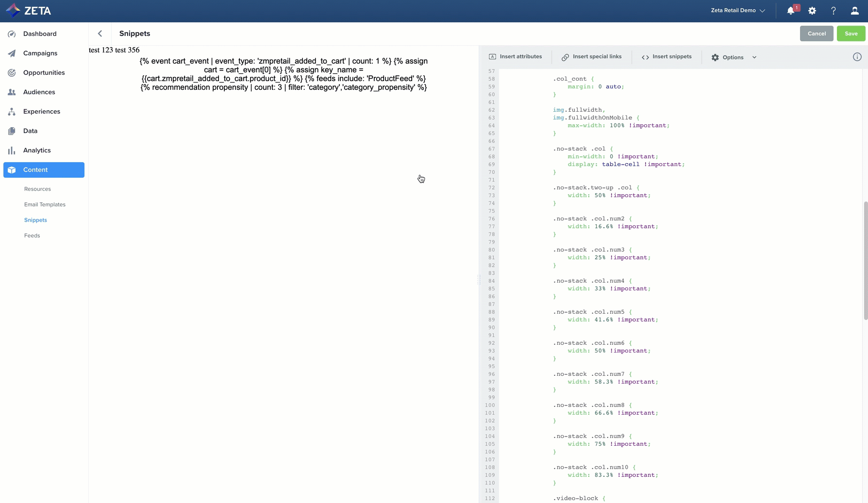The image size is (868, 503).
Task: Click the Experiences flow icon
Action: [x=12, y=112]
